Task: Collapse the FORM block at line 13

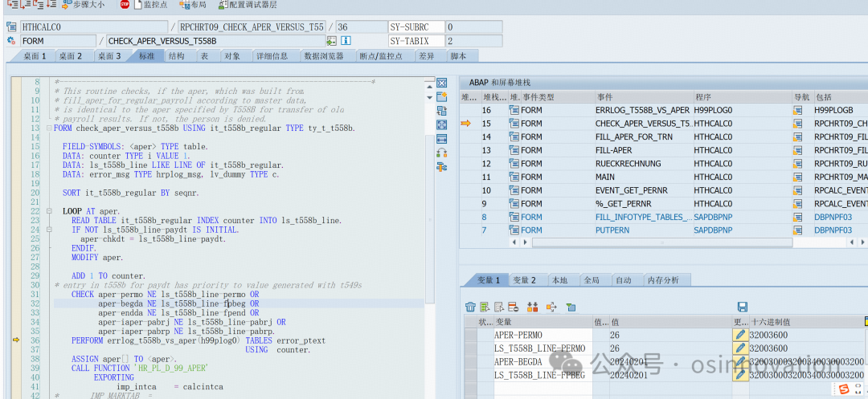Action: point(49,128)
